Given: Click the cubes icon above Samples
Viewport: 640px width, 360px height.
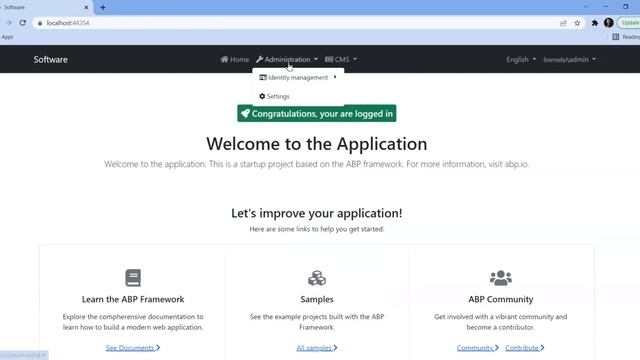Looking at the screenshot, I should (317, 278).
